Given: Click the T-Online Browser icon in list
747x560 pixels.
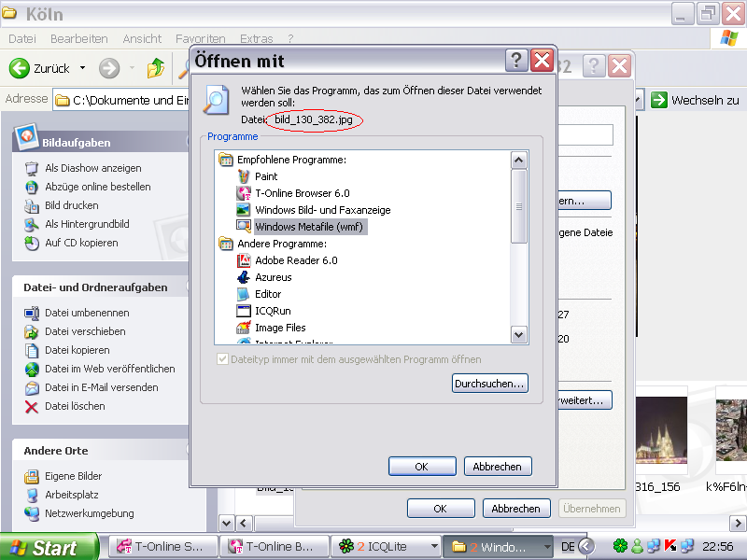Looking at the screenshot, I should [x=244, y=193].
